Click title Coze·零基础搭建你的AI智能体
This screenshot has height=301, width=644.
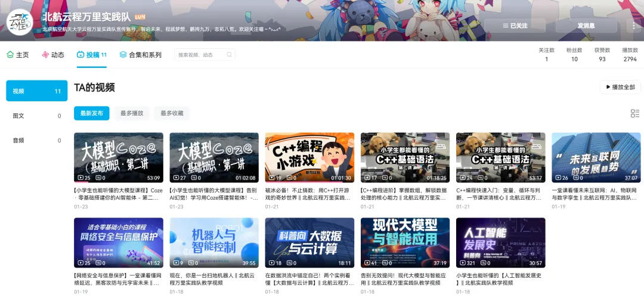click(118, 194)
